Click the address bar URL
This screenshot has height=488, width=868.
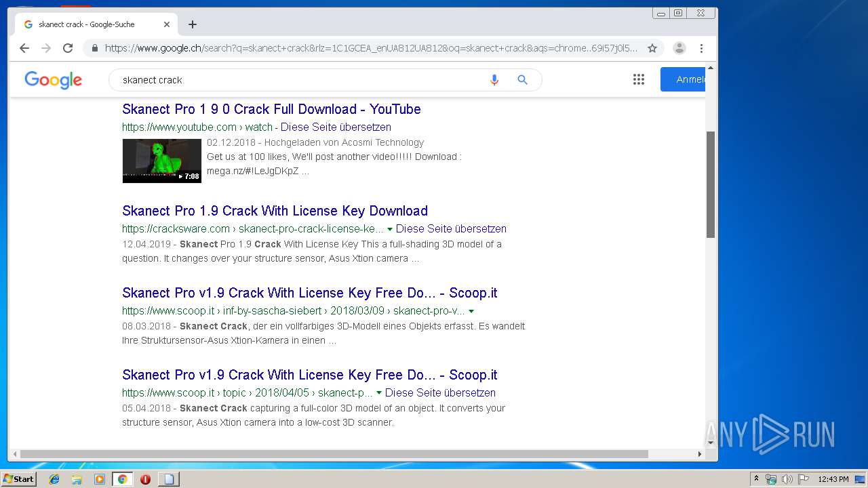[371, 48]
